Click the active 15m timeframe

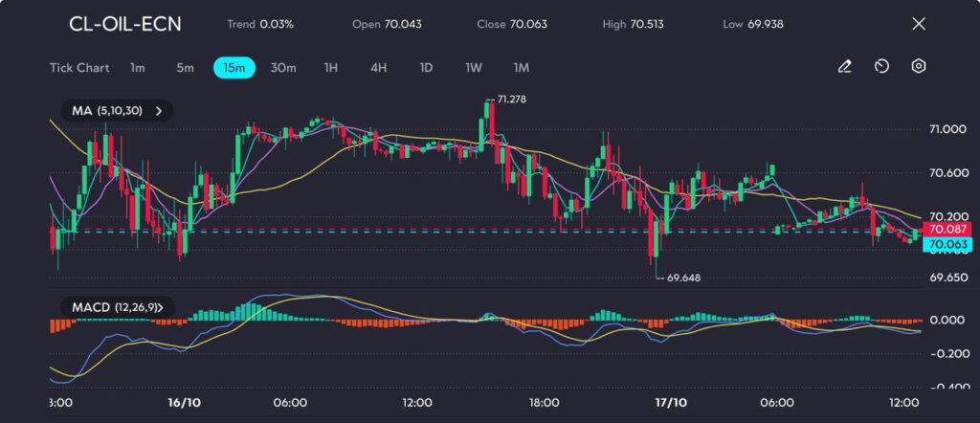click(234, 68)
